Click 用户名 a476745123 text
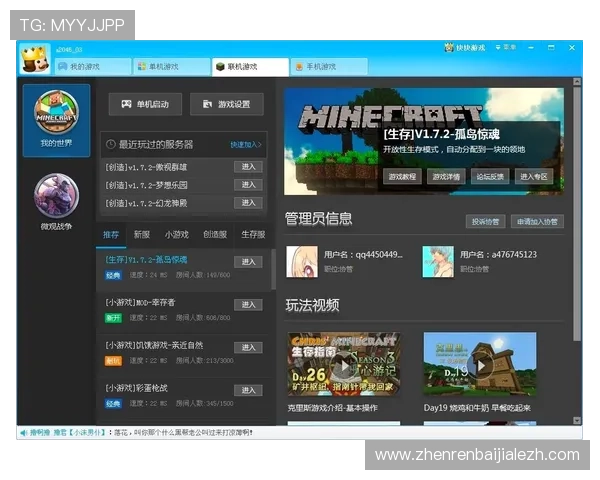Image resolution: width=600 pixels, height=480 pixels. 498,255
